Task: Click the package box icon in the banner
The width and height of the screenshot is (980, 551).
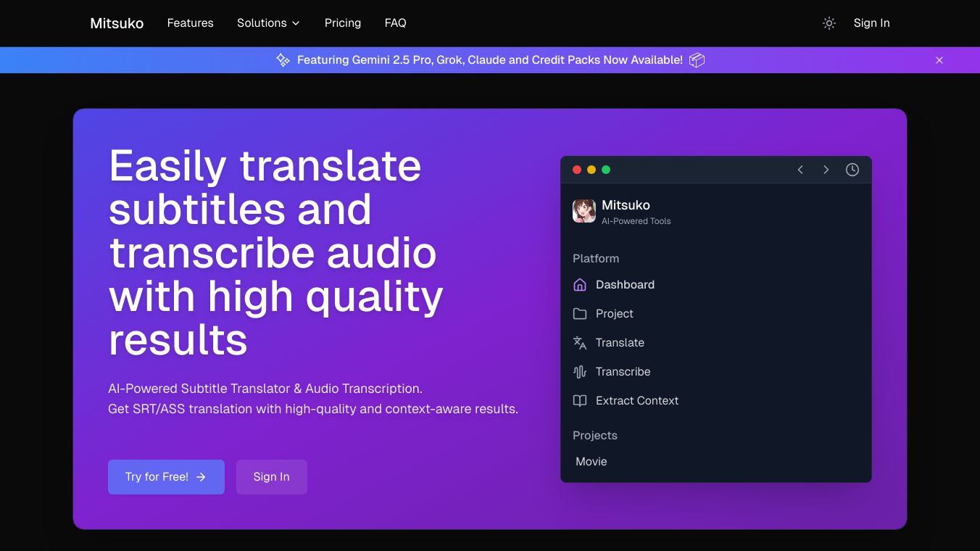Action: (x=697, y=60)
